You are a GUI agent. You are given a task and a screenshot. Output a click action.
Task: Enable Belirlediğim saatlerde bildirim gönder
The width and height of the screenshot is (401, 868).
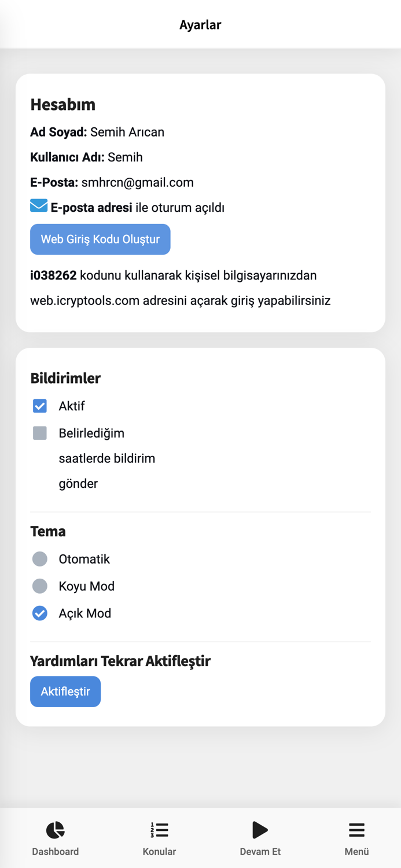click(39, 432)
